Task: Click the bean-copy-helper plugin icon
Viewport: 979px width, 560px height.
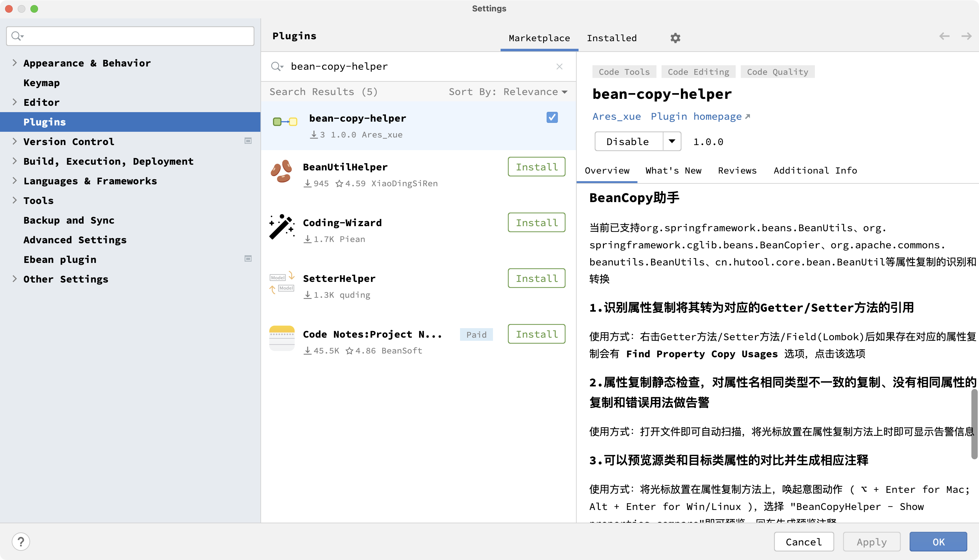Action: click(285, 122)
